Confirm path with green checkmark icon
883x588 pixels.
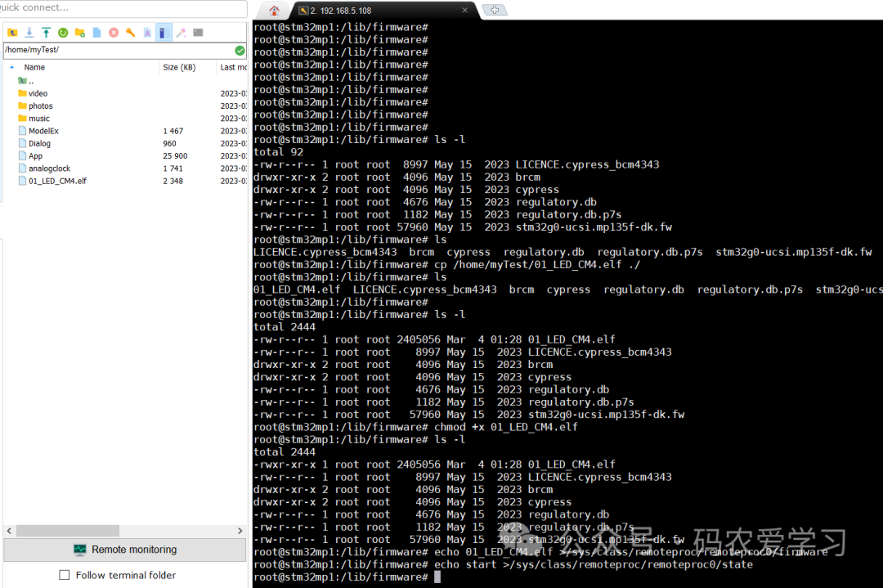click(x=240, y=51)
